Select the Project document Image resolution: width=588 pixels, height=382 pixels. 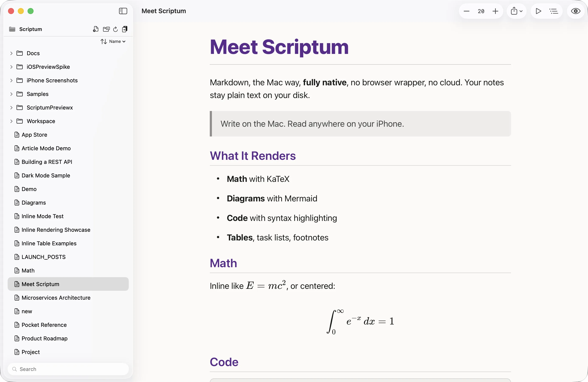click(x=68, y=352)
